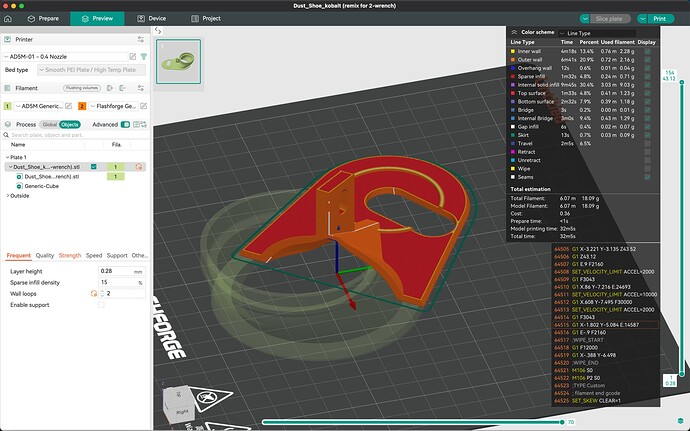690x431 pixels.
Task: Collapse the Plate 1 tree node
Action: click(x=5, y=157)
